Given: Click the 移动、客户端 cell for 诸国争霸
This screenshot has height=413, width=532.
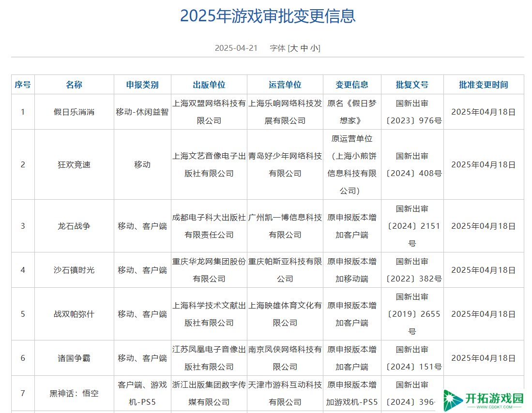Looking at the screenshot, I should [142, 358].
